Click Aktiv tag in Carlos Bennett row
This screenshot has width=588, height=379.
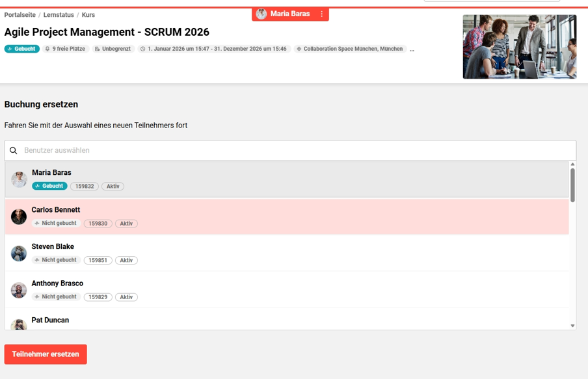point(126,224)
